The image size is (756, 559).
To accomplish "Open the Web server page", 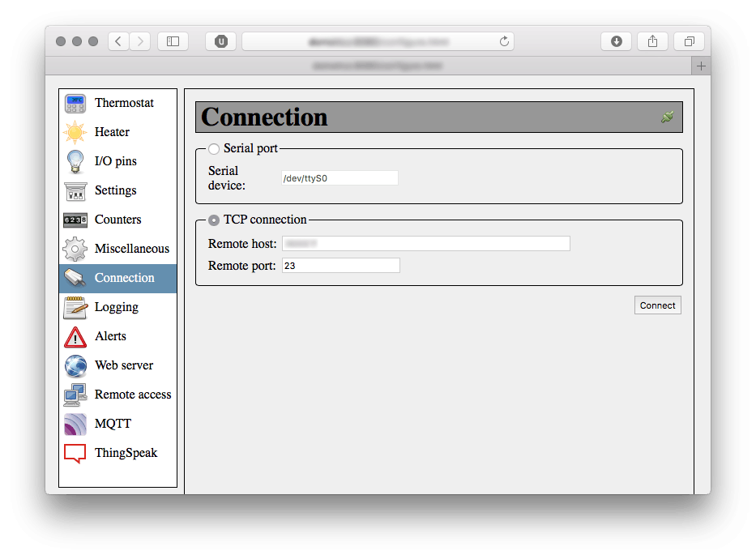I will (118, 365).
